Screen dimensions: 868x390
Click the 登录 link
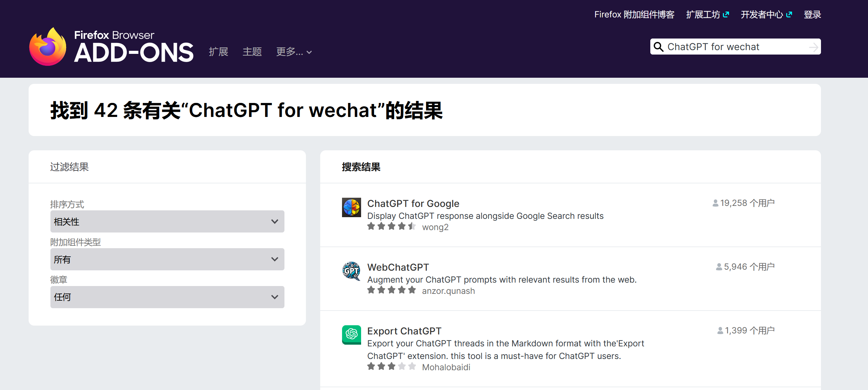tap(812, 15)
